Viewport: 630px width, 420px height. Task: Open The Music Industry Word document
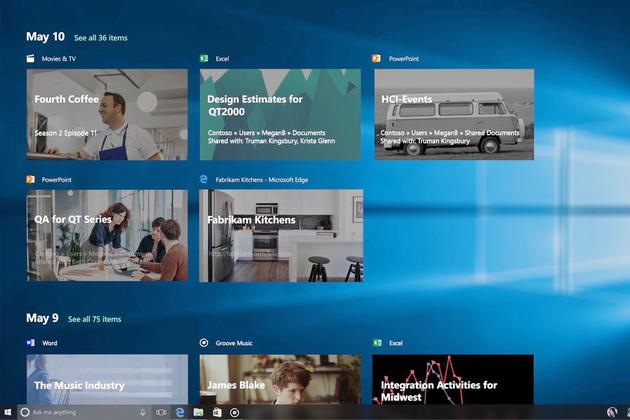(x=107, y=378)
